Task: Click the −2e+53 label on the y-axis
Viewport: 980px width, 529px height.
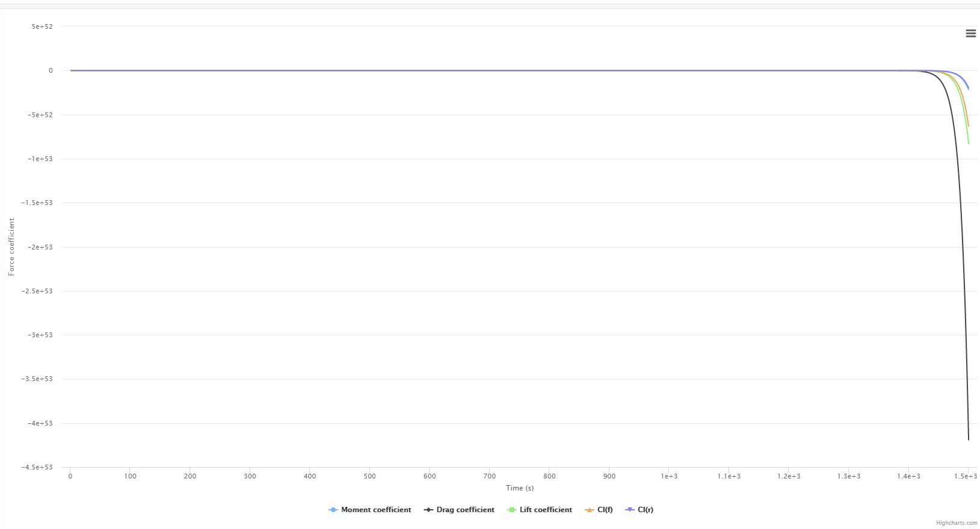Action: click(40, 247)
